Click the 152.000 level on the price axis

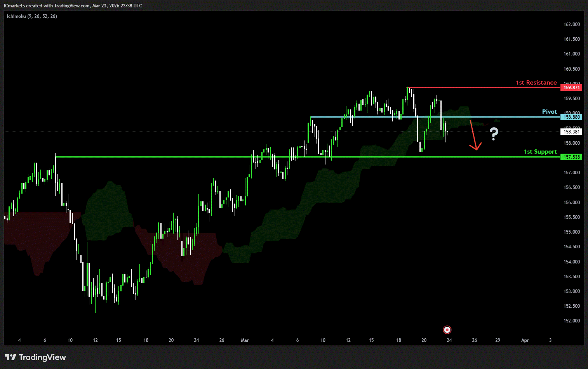click(571, 321)
